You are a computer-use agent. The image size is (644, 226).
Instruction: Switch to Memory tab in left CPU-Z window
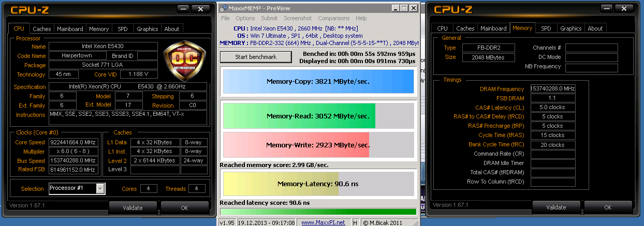[x=99, y=29]
